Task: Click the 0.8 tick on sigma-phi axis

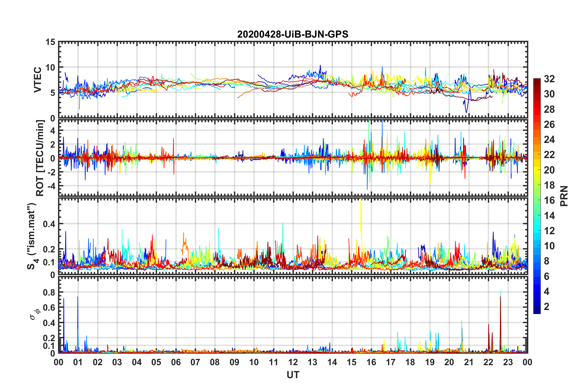Action: click(x=49, y=292)
